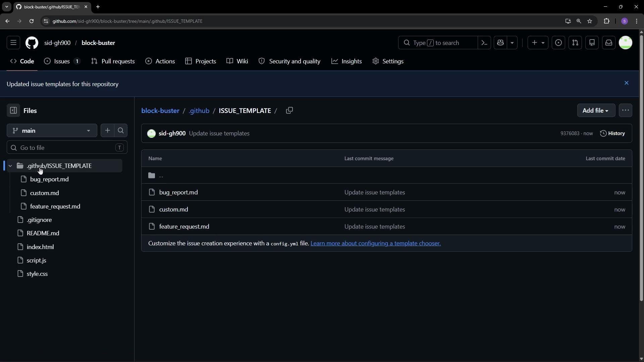Open browser extensions puzzle icon

[606, 21]
